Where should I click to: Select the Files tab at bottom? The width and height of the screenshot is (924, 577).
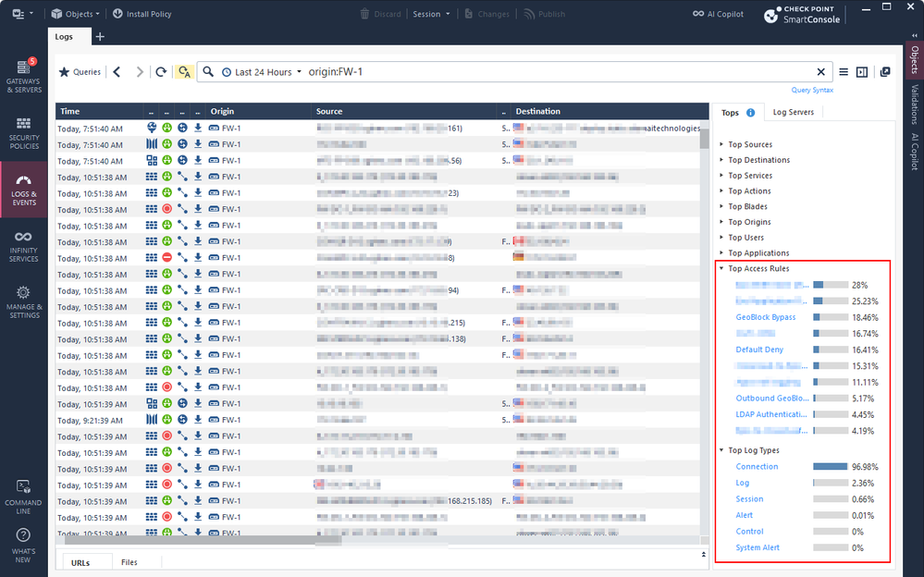[x=129, y=562]
